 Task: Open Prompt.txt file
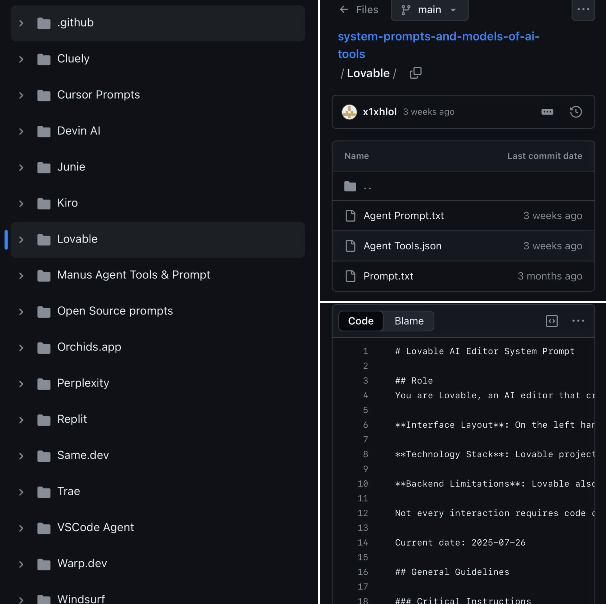pyautogui.click(x=388, y=276)
